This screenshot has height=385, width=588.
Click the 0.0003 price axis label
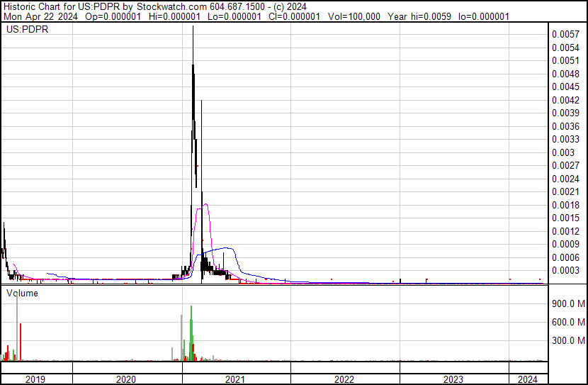click(x=565, y=270)
